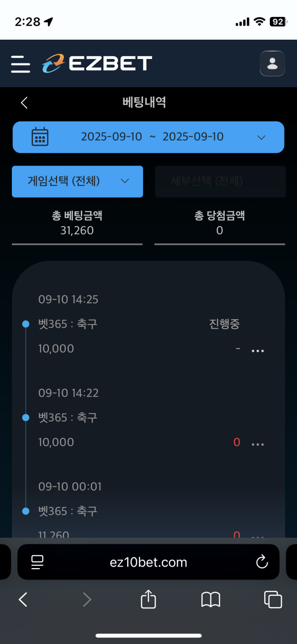Open the 게임선택 (전체) dropdown
Screen dimensions: 297x644
77,181
